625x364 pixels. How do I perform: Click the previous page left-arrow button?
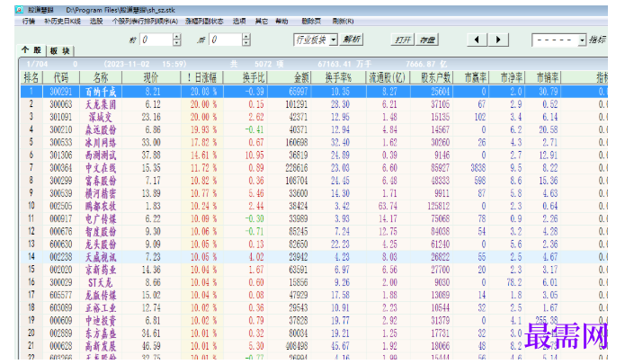(x=477, y=40)
